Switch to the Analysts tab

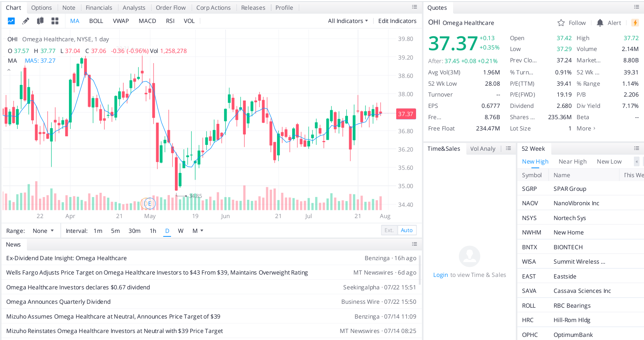point(134,8)
